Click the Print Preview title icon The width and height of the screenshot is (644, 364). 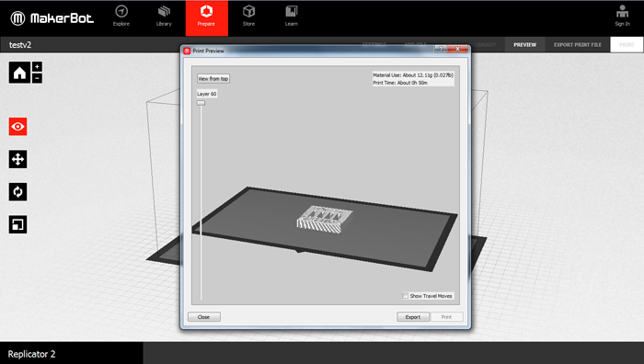coord(187,51)
